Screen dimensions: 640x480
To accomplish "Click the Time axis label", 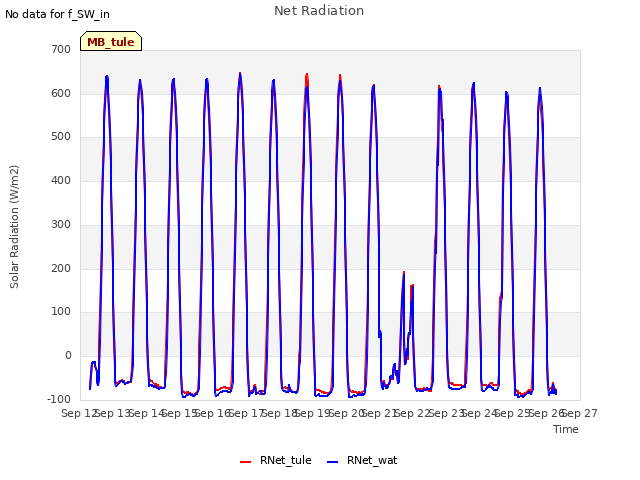I will [x=566, y=429].
